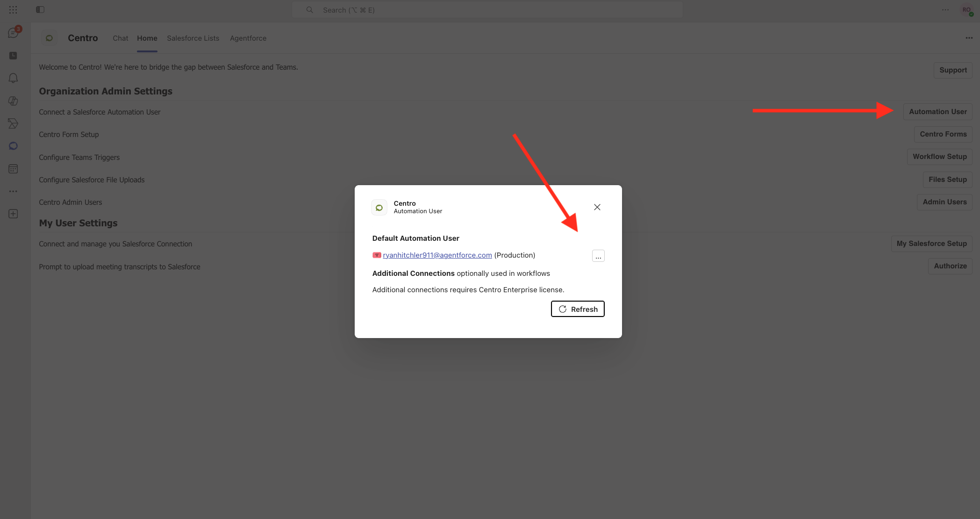This screenshot has width=980, height=519.
Task: Open the Calendar in sidebar
Action: click(13, 169)
